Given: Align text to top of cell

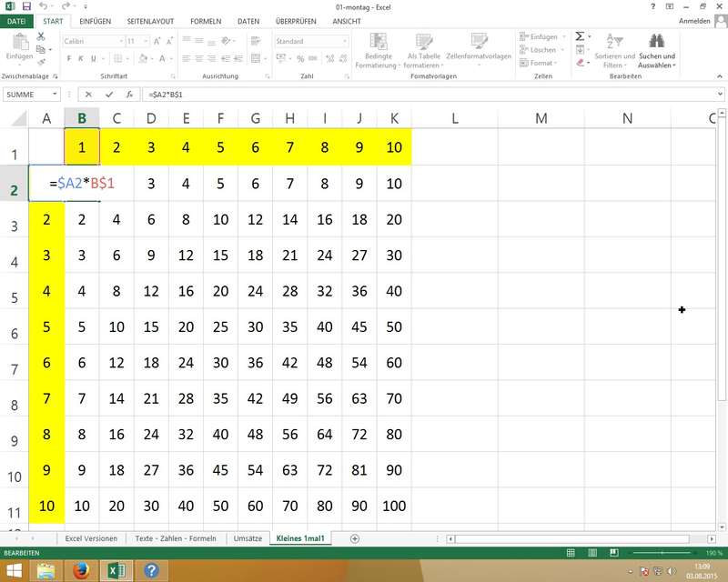Looking at the screenshot, I should pyautogui.click(x=187, y=40).
